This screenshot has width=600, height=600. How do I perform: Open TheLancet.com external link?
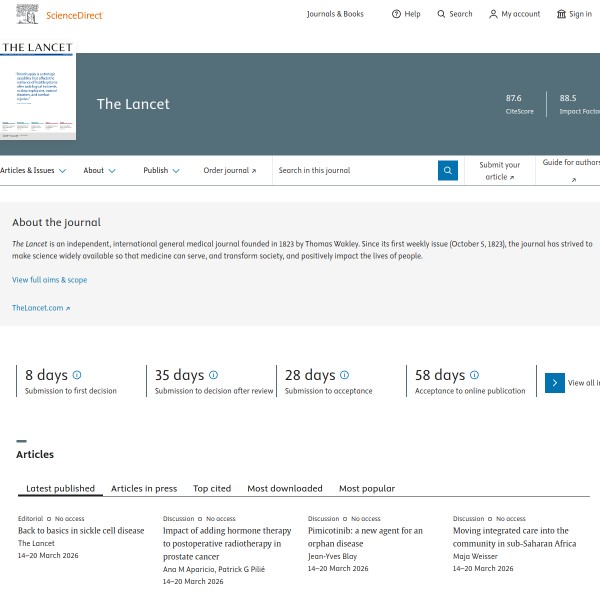(x=41, y=308)
